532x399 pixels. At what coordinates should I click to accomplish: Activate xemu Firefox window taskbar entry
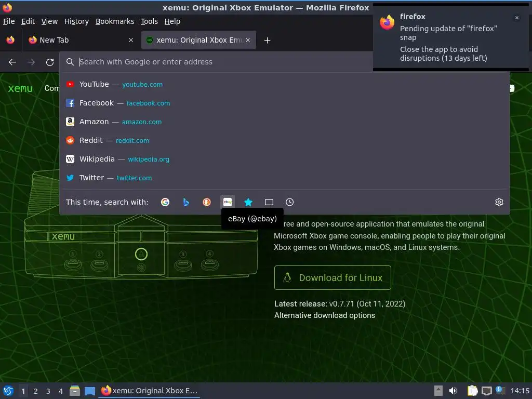[149, 391]
